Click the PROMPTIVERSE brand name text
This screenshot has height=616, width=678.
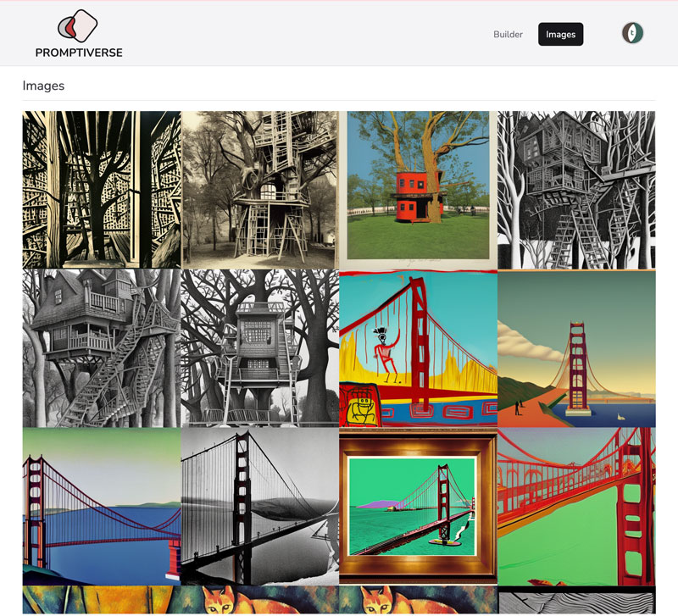click(x=79, y=53)
